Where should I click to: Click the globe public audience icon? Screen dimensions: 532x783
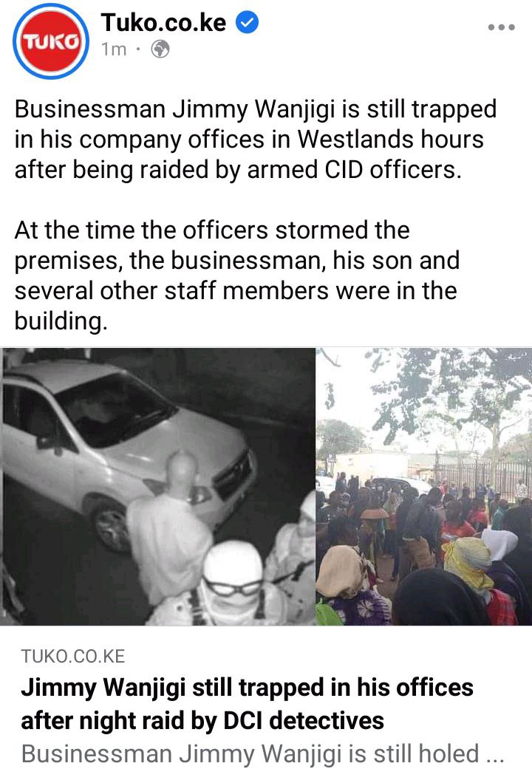(160, 49)
